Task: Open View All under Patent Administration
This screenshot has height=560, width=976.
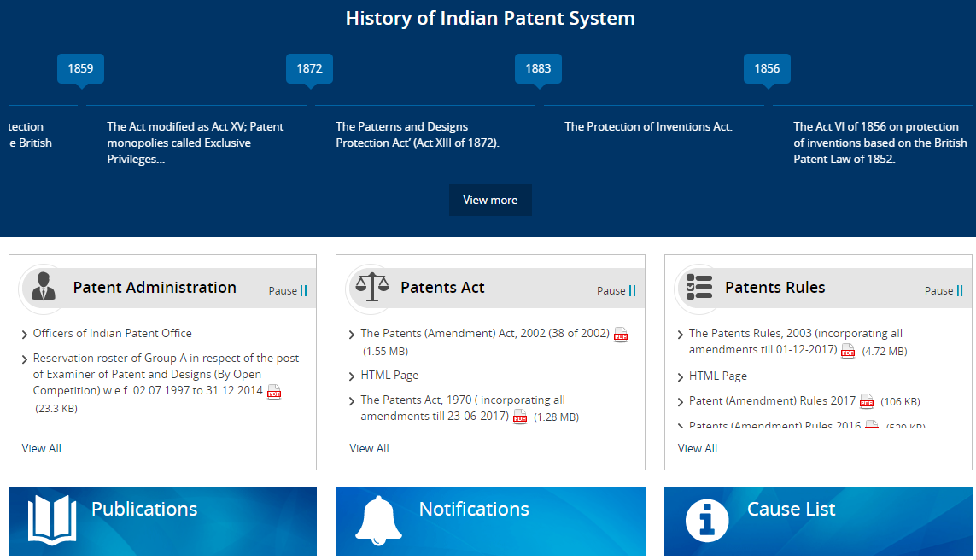Action: click(x=41, y=448)
